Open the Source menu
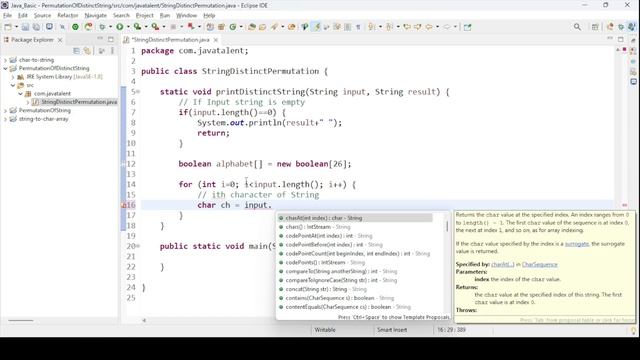Image resolution: width=640 pixels, height=360 pixels. 42,16
